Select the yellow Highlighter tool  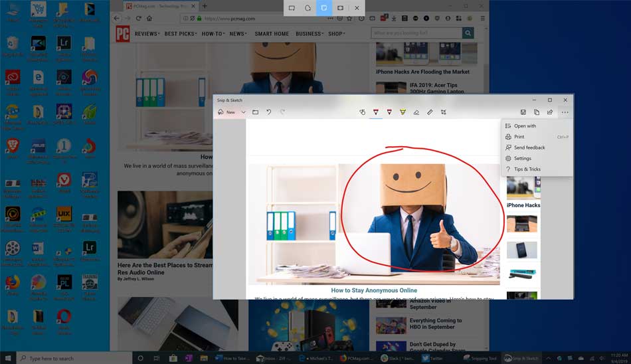(x=403, y=112)
